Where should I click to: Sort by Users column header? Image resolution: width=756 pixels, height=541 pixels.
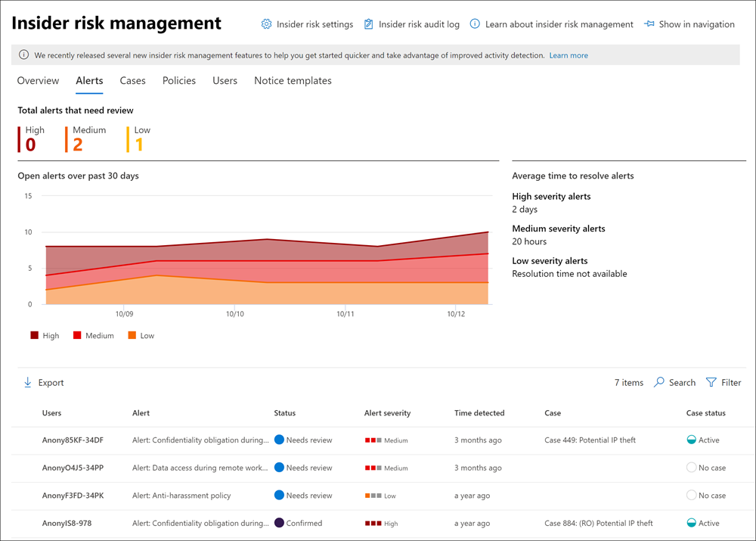[52, 413]
